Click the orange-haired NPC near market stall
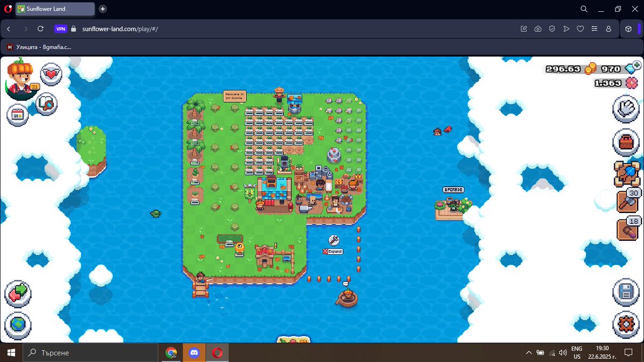The height and width of the screenshot is (362, 644). coord(352,186)
